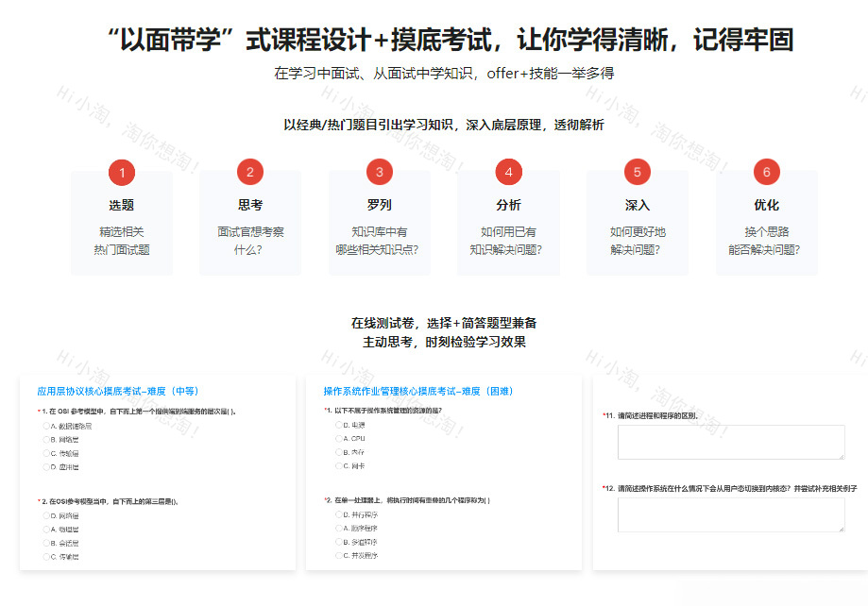This screenshot has height=606, width=868.
Task: Select radio A. 数据链路层 in OSI question 1
Action: [x=46, y=426]
